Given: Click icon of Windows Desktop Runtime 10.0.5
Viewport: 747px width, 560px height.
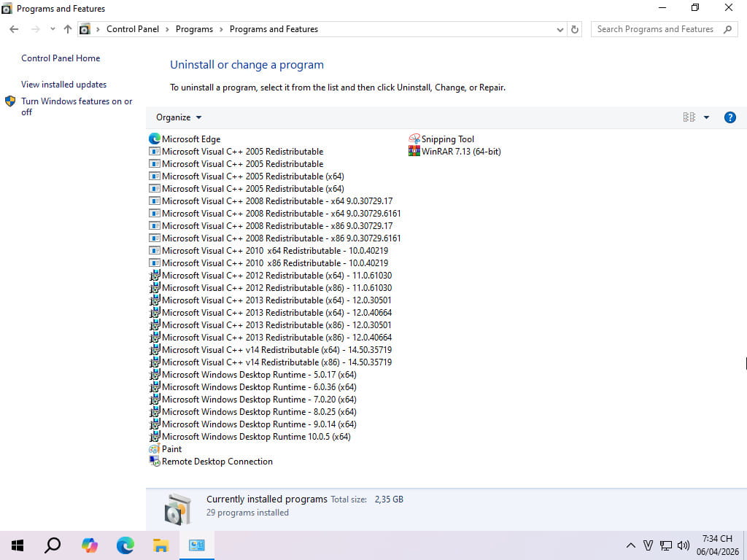Looking at the screenshot, I should (x=155, y=437).
